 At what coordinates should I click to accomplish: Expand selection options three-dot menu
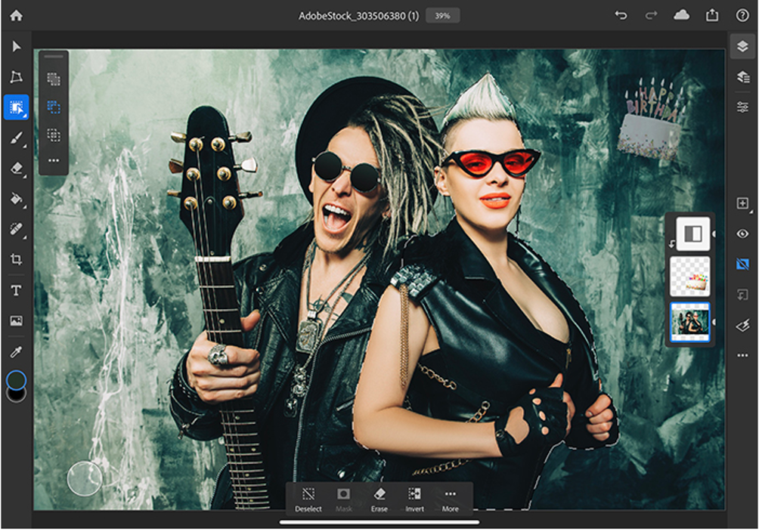coord(54,161)
